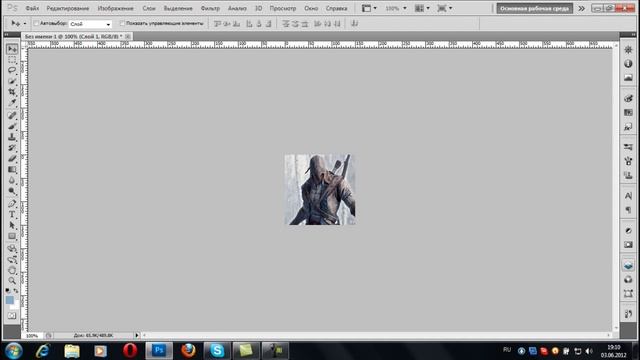This screenshot has width=640, height=360.
Task: Click the Auto-Align Layers icon
Action: (x=354, y=24)
